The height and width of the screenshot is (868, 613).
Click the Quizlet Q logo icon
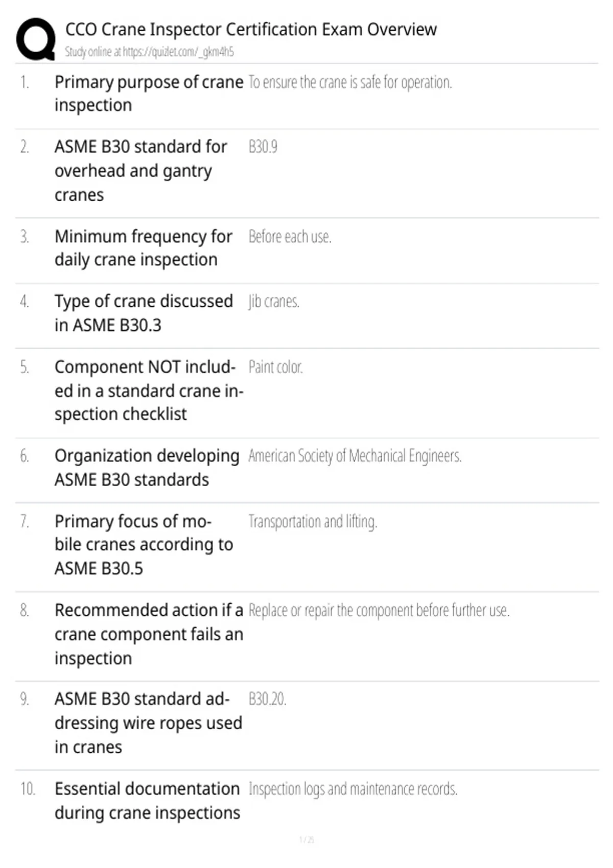point(36,39)
